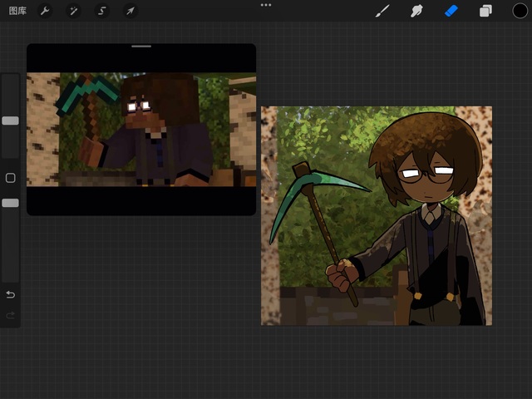Click the brush size slider handle
Viewport: 532px width, 399px height.
[x=10, y=121]
